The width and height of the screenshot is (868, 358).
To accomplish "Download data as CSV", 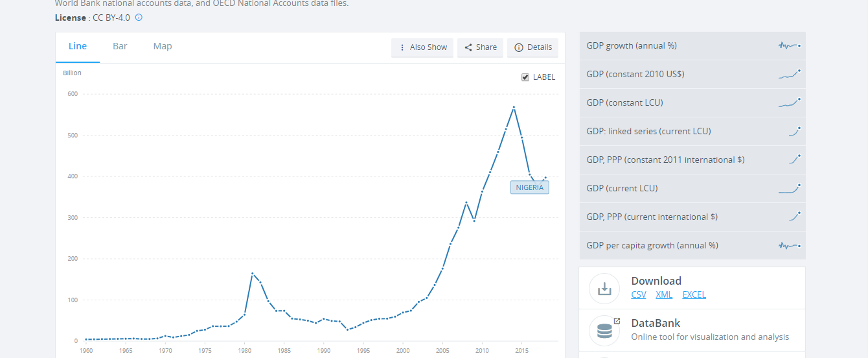I will (x=639, y=294).
